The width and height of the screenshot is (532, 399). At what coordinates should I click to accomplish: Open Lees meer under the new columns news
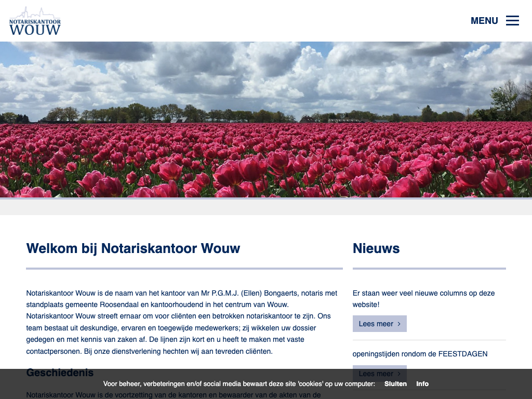pyautogui.click(x=376, y=324)
